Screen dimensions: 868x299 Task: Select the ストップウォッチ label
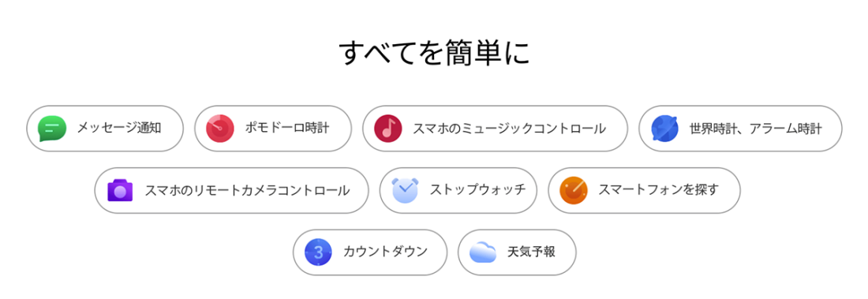click(x=477, y=191)
